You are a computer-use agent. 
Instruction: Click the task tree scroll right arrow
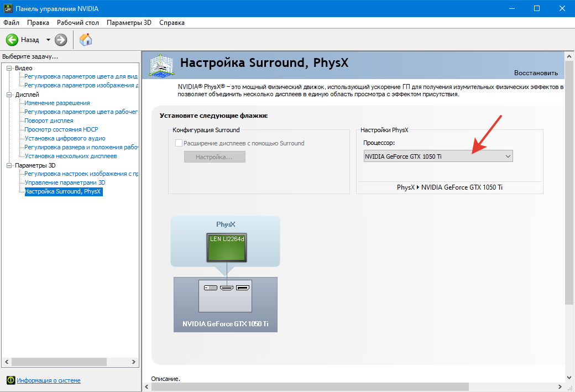(134, 362)
